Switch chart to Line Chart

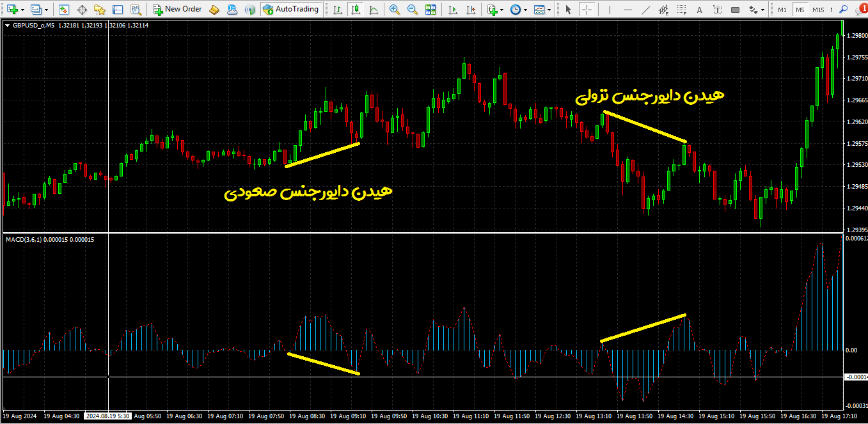372,10
